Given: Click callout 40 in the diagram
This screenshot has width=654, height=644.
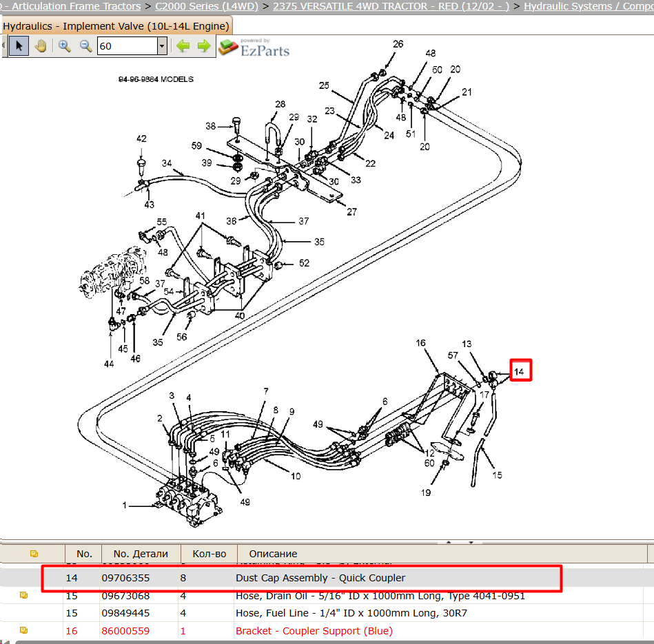Looking at the screenshot, I should (x=239, y=315).
